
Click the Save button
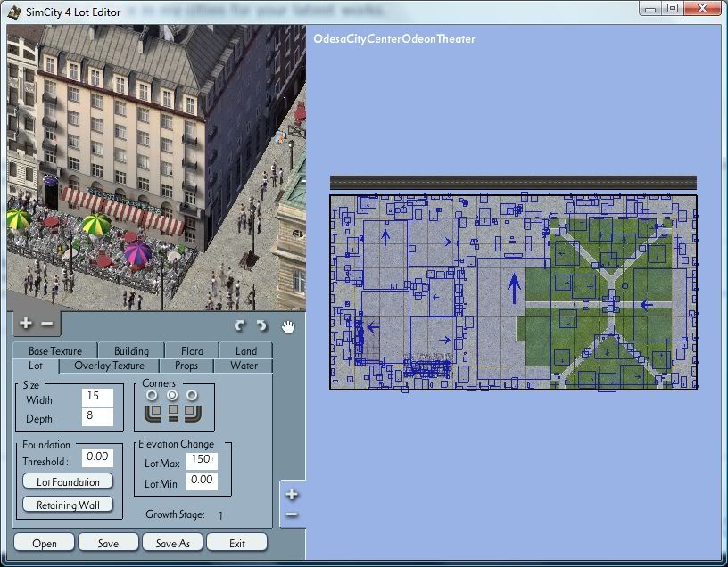coord(108,542)
